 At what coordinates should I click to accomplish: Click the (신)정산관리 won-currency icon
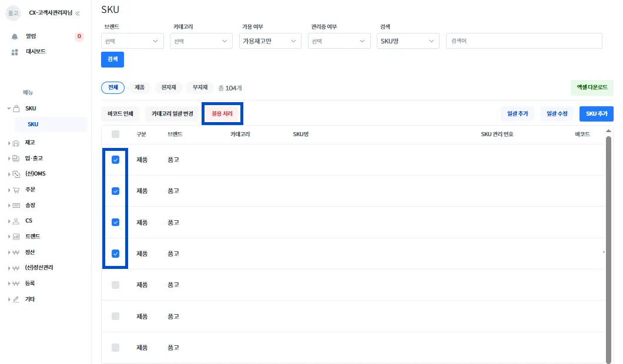coord(16,268)
